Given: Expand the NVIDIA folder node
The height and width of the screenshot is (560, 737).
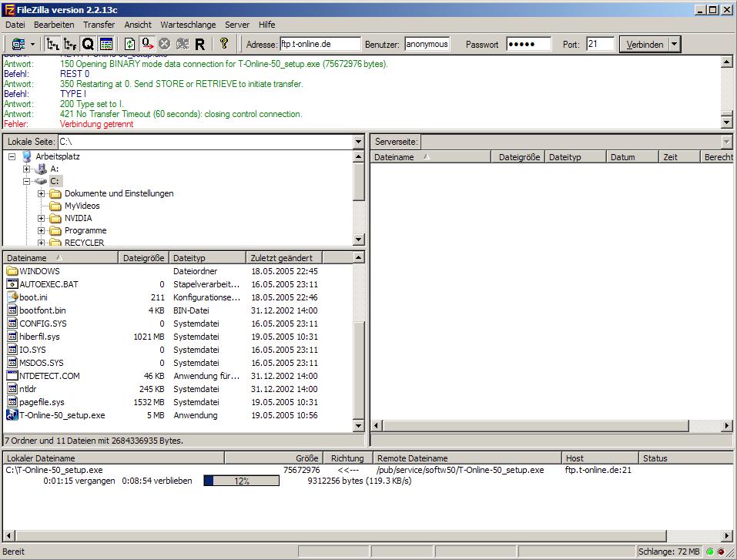Looking at the screenshot, I should [42, 218].
